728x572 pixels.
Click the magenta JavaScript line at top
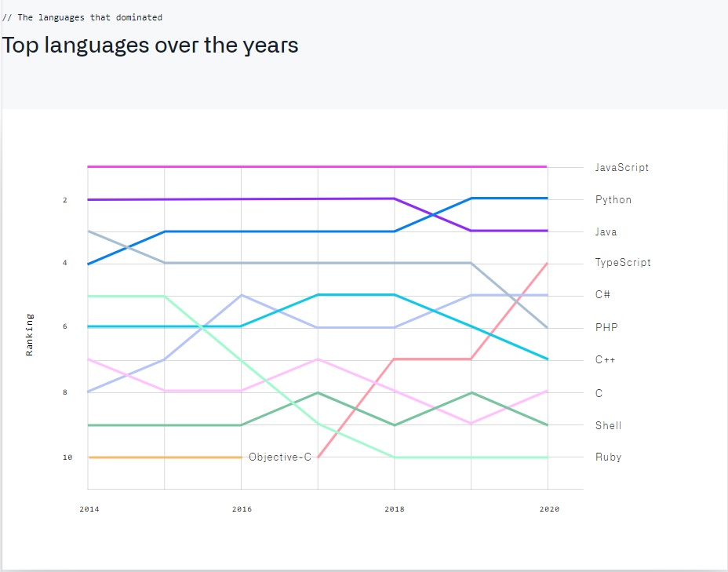click(x=318, y=166)
